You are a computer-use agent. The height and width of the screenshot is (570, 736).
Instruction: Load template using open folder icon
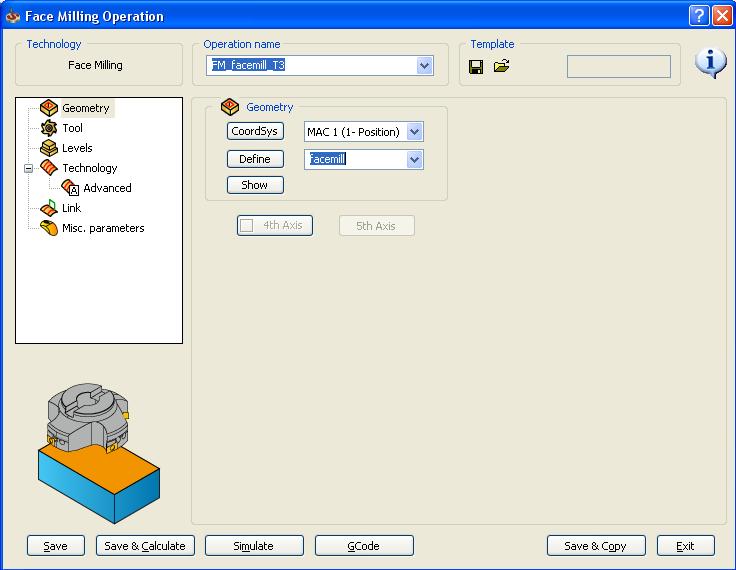(501, 66)
